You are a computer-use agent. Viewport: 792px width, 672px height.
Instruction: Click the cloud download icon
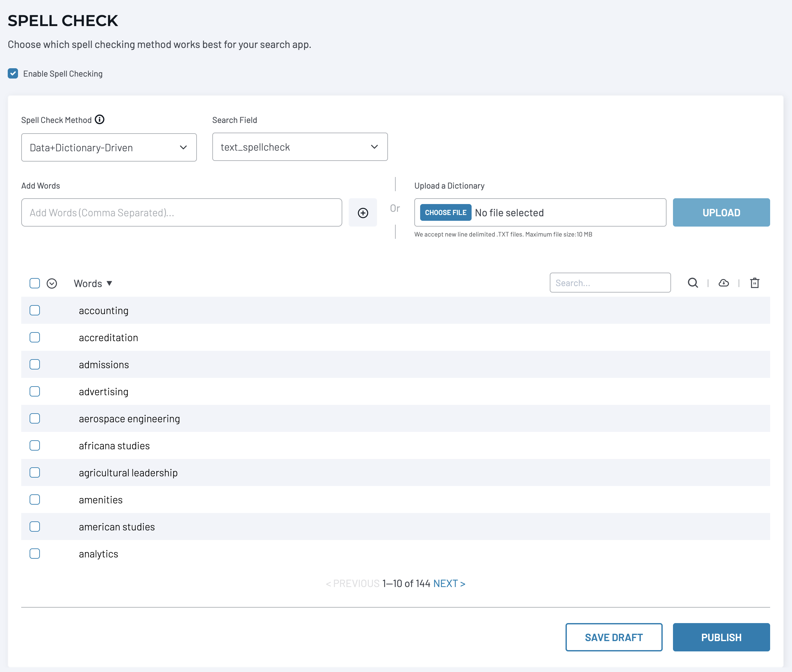(x=723, y=283)
